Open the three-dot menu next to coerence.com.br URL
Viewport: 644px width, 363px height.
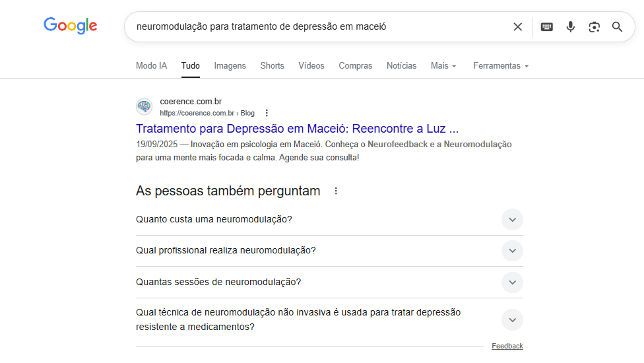click(x=267, y=113)
